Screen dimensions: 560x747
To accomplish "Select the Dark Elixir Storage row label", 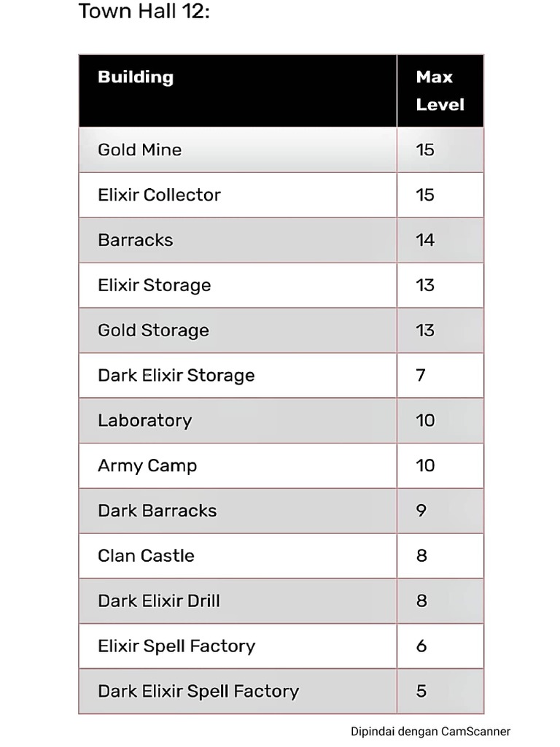I will point(176,376).
